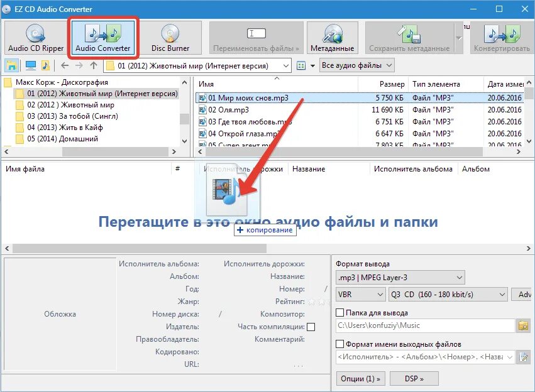This screenshot has width=535, height=392.
Task: Click Сохранить метаданные button
Action: pyautogui.click(x=409, y=38)
